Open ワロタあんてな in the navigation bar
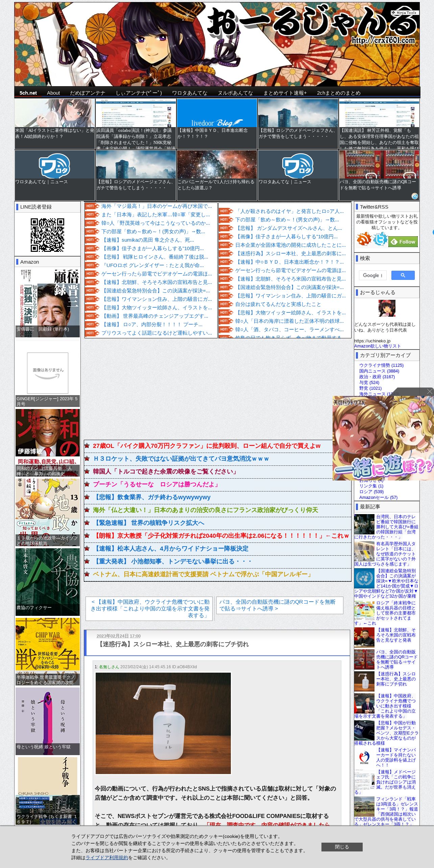This screenshot has width=434, height=868. point(190,93)
